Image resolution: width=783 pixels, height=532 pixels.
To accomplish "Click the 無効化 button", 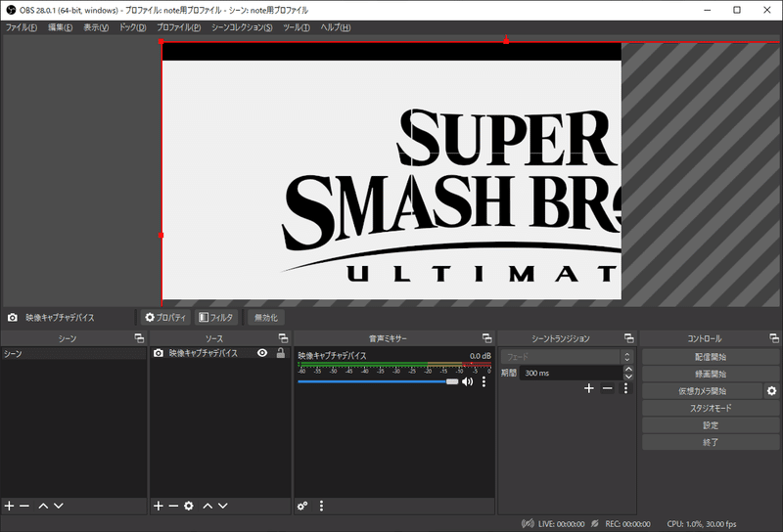I will coord(265,318).
